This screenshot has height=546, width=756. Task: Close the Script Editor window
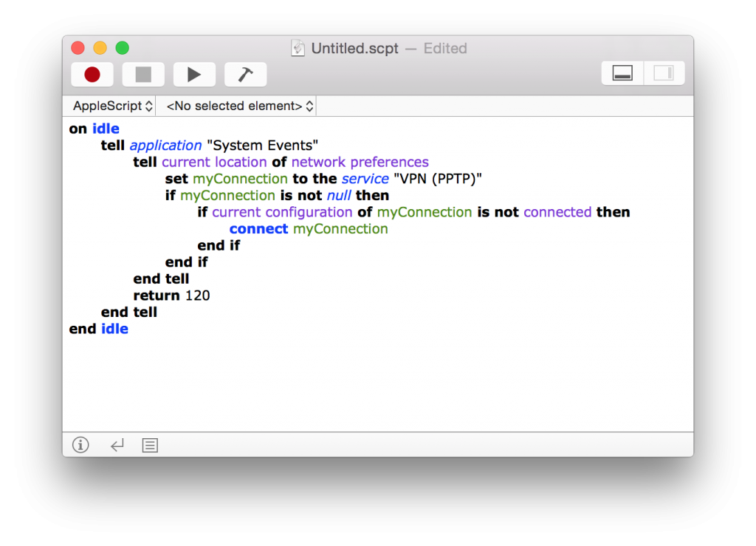coord(78,48)
